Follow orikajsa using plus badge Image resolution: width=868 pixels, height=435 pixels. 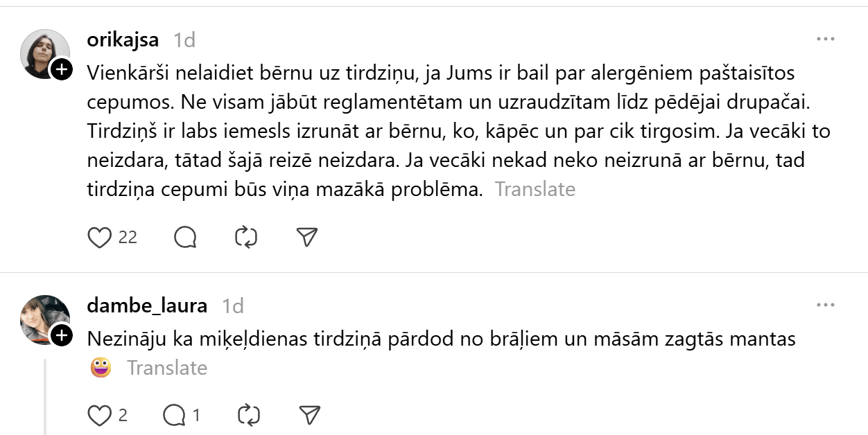(x=62, y=69)
